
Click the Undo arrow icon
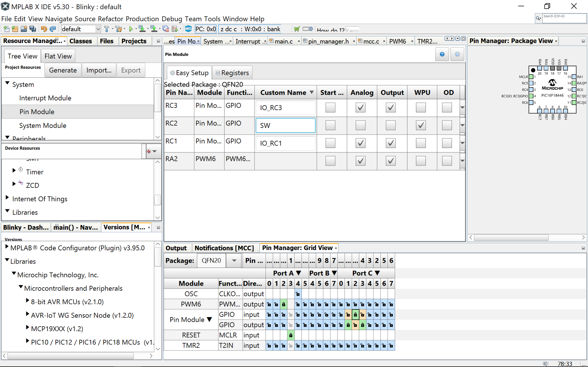44,29
